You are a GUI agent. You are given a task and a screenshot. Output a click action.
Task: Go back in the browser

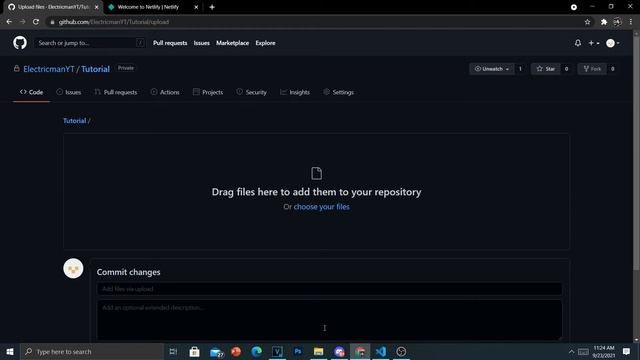click(x=9, y=22)
